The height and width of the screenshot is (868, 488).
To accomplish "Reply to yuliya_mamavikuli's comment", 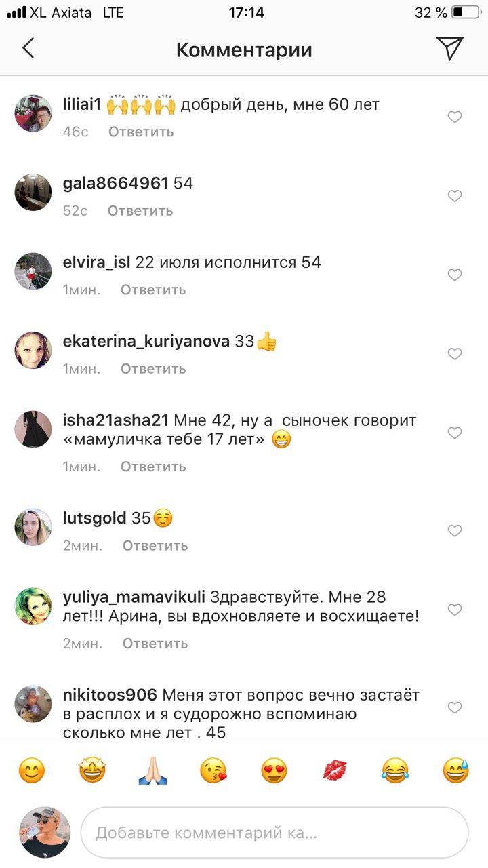I will click(155, 644).
